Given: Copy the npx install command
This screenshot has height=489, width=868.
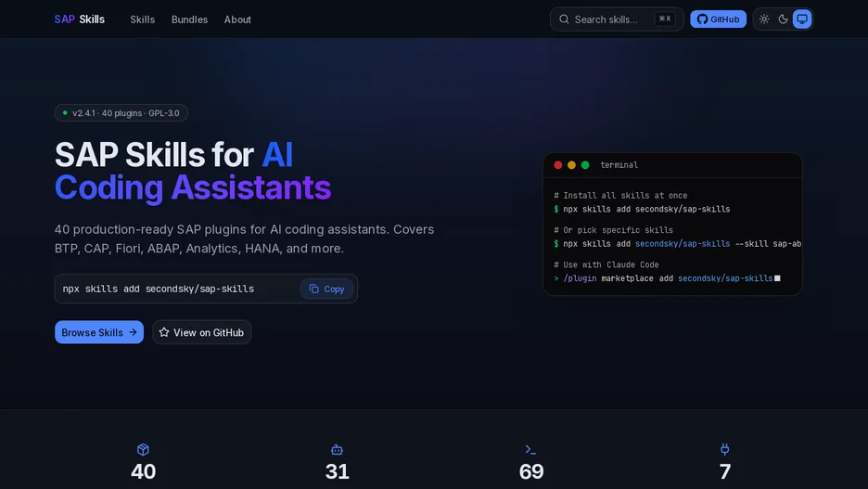Looking at the screenshot, I should point(326,289).
